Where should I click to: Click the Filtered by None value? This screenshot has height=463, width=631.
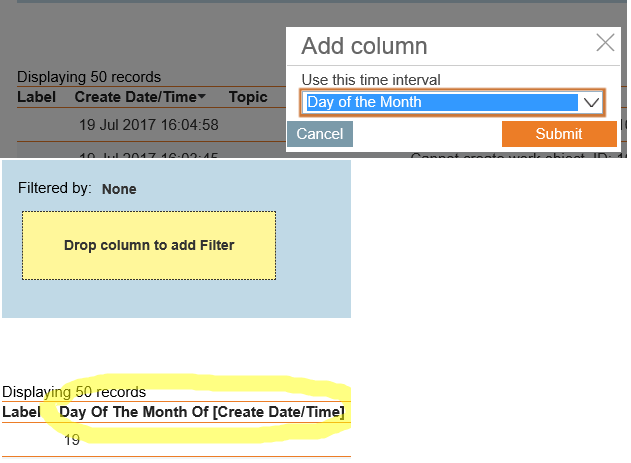[119, 189]
